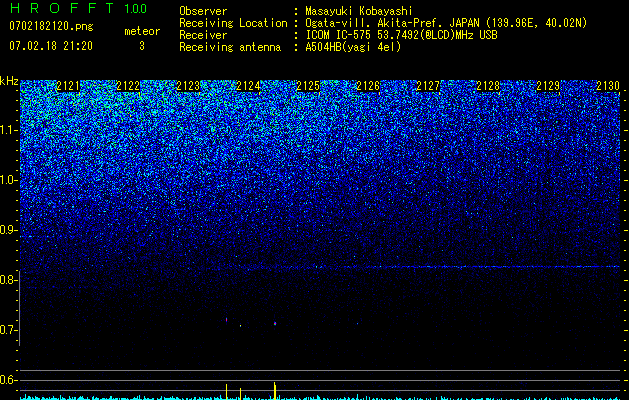
Task: Click the HROFFT title text
Action: (x=62, y=8)
